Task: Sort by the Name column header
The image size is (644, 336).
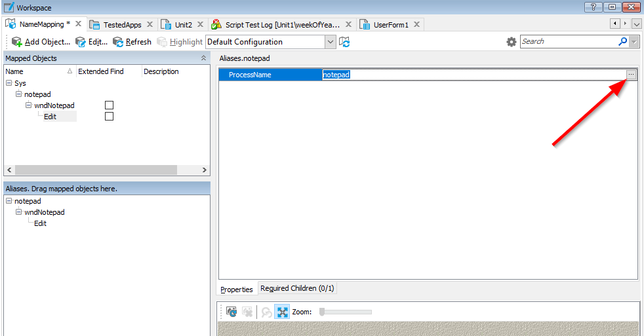Action: point(39,71)
